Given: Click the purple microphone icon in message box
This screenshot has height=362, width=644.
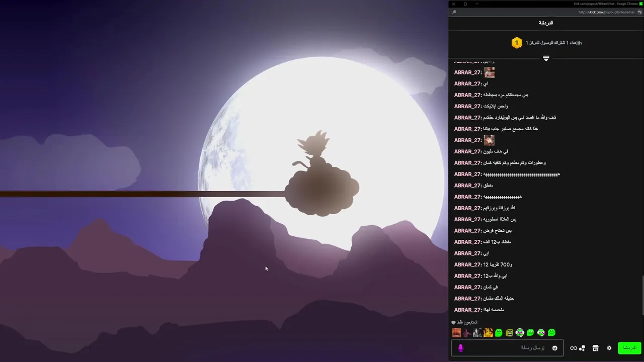Looking at the screenshot, I should click(461, 348).
